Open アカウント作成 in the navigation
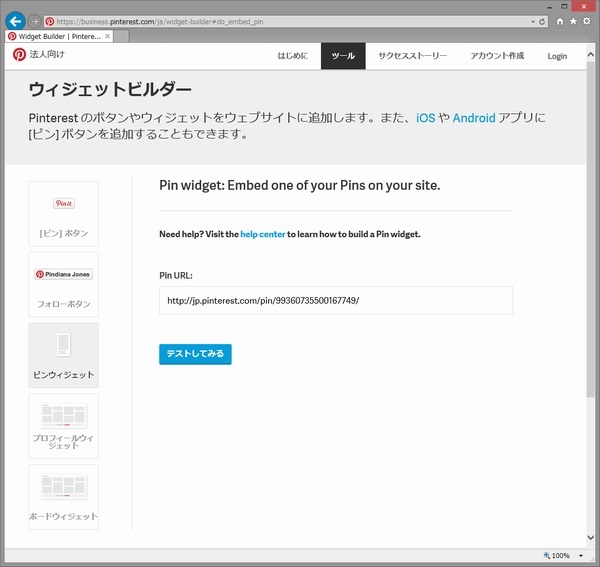This screenshot has height=567, width=600. point(497,56)
